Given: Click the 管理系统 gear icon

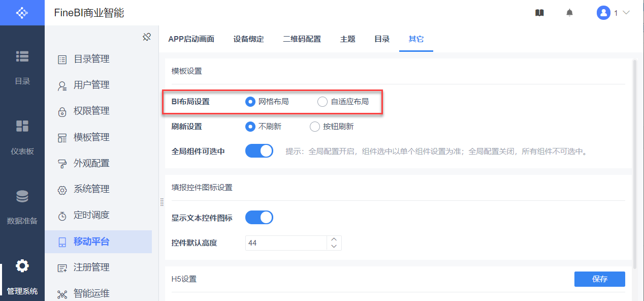Looking at the screenshot, I should [22, 266].
